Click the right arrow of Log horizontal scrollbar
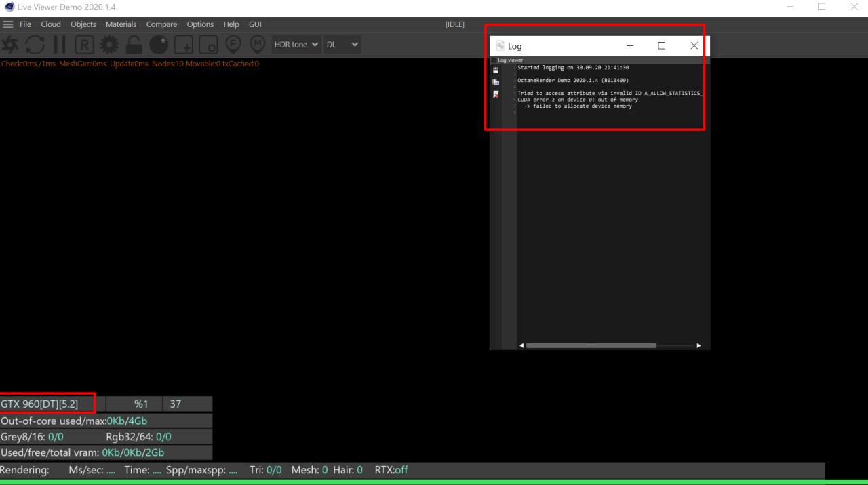The image size is (868, 485). click(698, 345)
